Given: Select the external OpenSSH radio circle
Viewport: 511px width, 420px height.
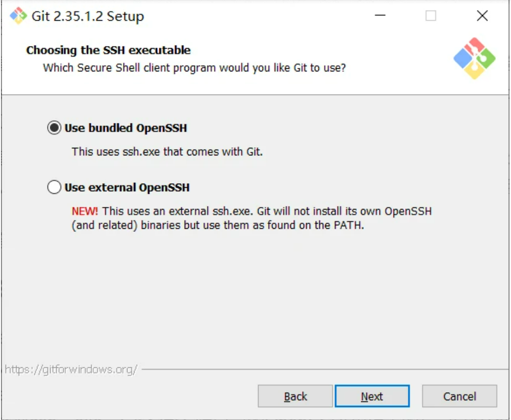Looking at the screenshot, I should [x=54, y=188].
